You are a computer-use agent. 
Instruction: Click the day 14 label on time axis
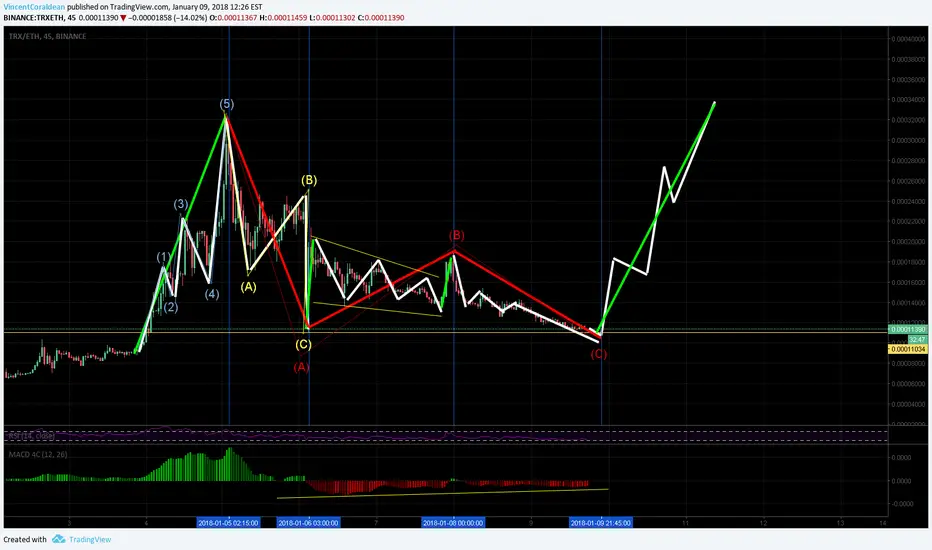(x=883, y=523)
